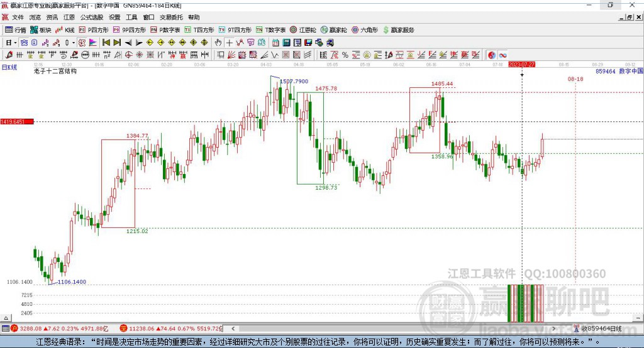Click the up-arrow expander at bottom left

point(6,318)
